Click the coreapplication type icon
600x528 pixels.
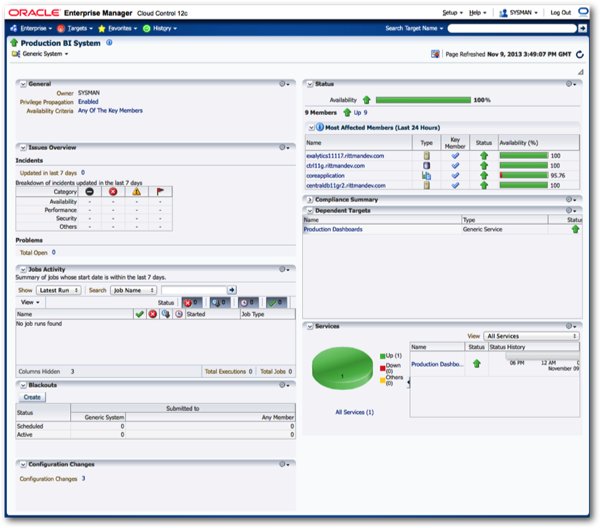tap(426, 176)
